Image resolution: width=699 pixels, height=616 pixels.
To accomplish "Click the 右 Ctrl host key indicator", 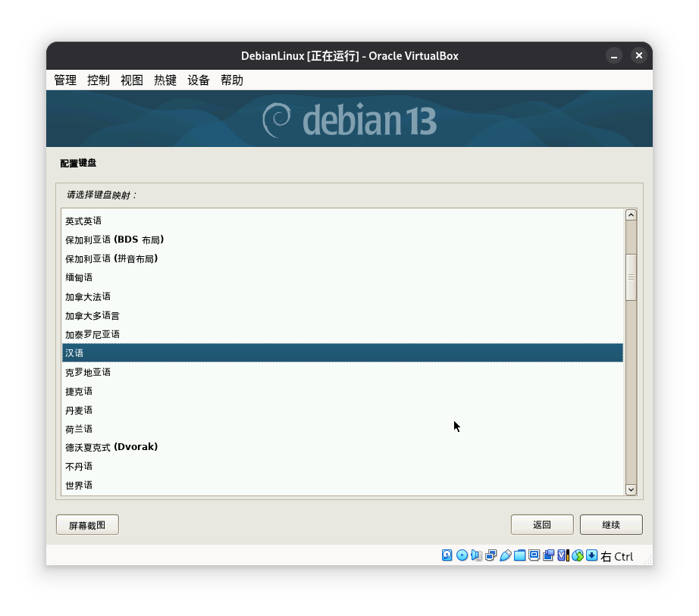I will pyautogui.click(x=616, y=556).
